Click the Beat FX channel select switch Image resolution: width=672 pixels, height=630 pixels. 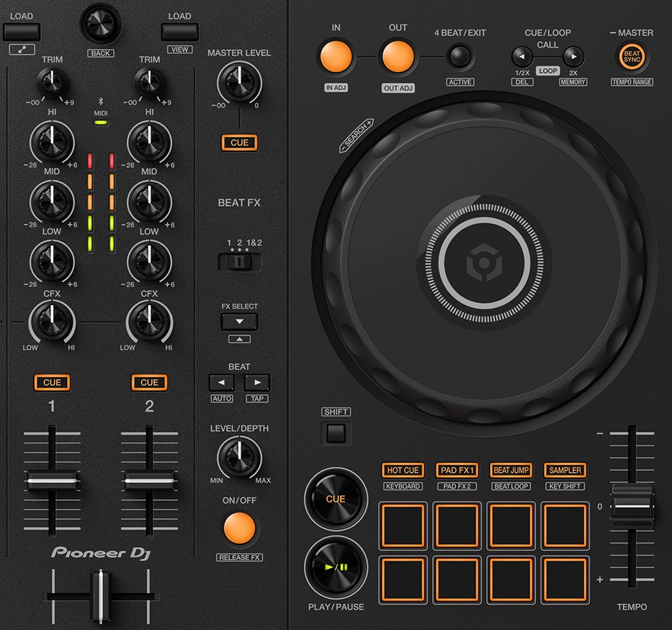pos(240,262)
